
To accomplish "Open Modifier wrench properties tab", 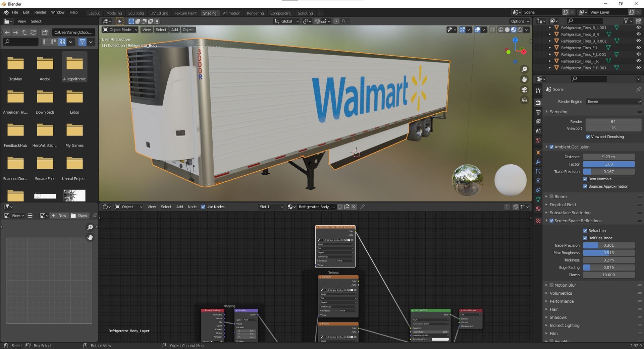I will (x=538, y=162).
